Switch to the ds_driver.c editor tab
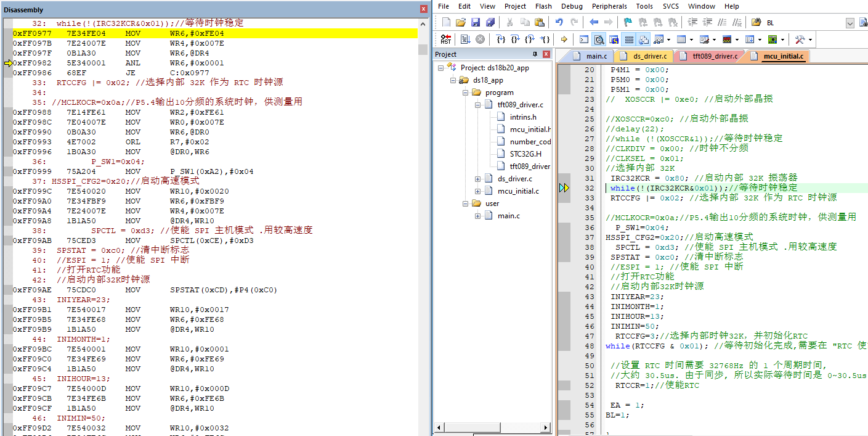This screenshot has height=436, width=868. click(645, 56)
